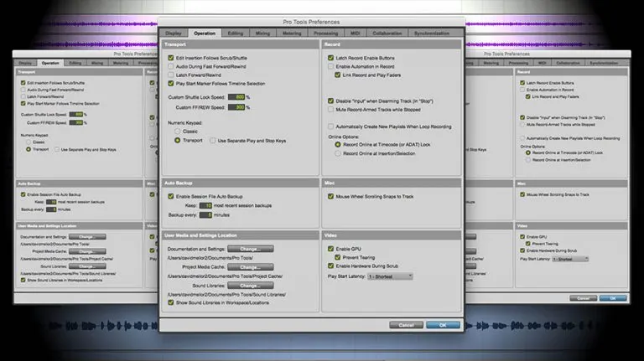Open Processing tab in front Preferences window
Screen dimensions: 644x361
325,34
